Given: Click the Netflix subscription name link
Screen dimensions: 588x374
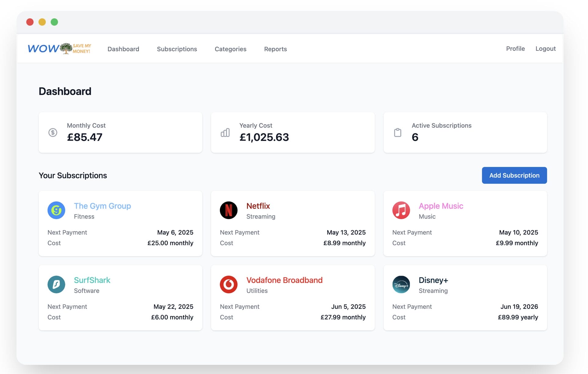Looking at the screenshot, I should [x=258, y=206].
